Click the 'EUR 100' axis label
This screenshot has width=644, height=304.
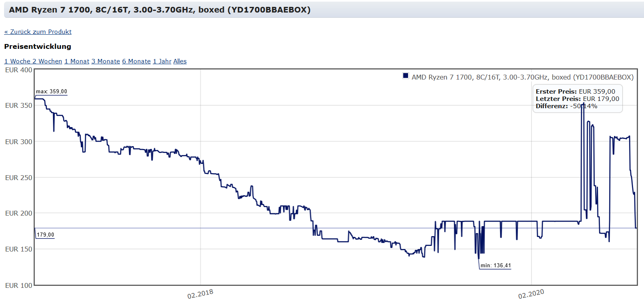[19, 285]
